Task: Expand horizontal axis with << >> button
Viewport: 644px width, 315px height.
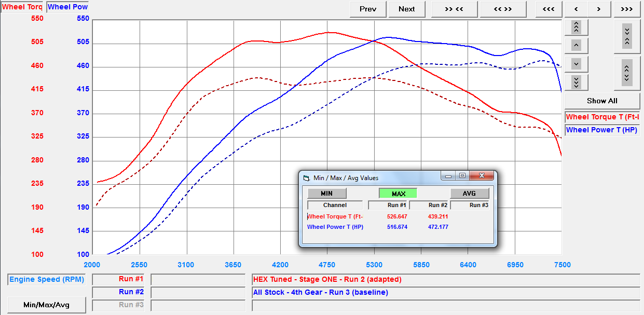Action: (x=503, y=9)
